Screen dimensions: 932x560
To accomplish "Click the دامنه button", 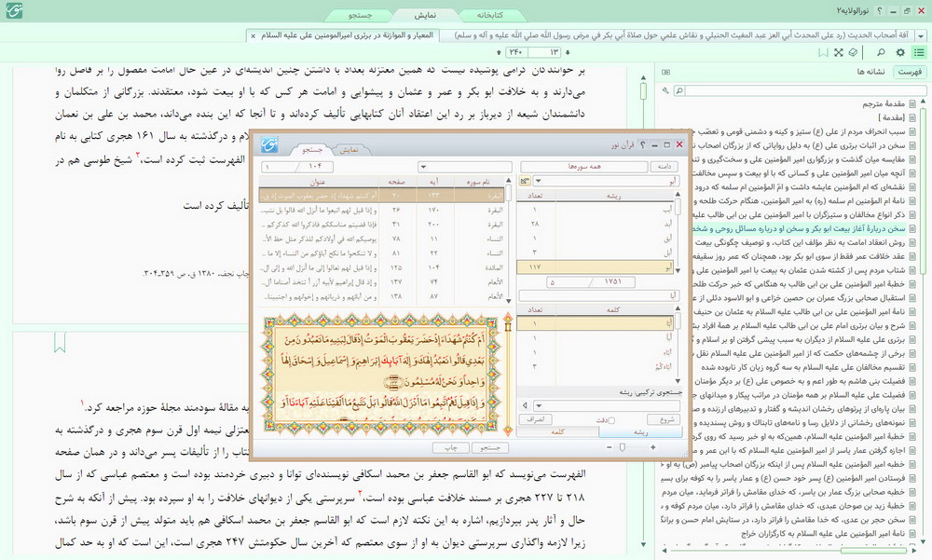I will (664, 167).
